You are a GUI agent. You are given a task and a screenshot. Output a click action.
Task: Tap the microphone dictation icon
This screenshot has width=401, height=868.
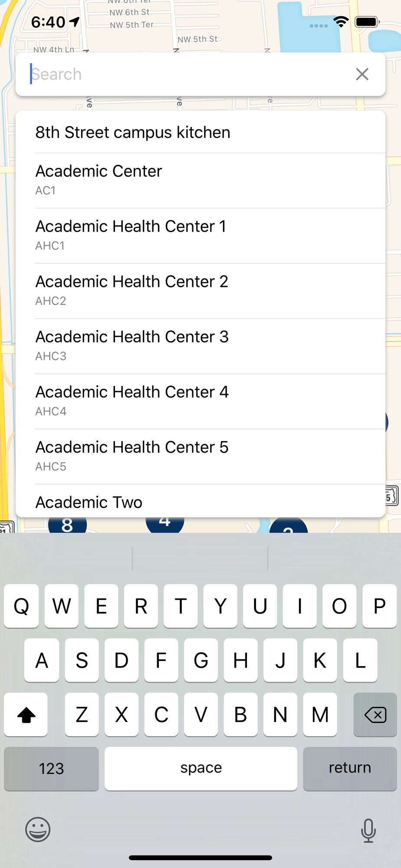(368, 830)
